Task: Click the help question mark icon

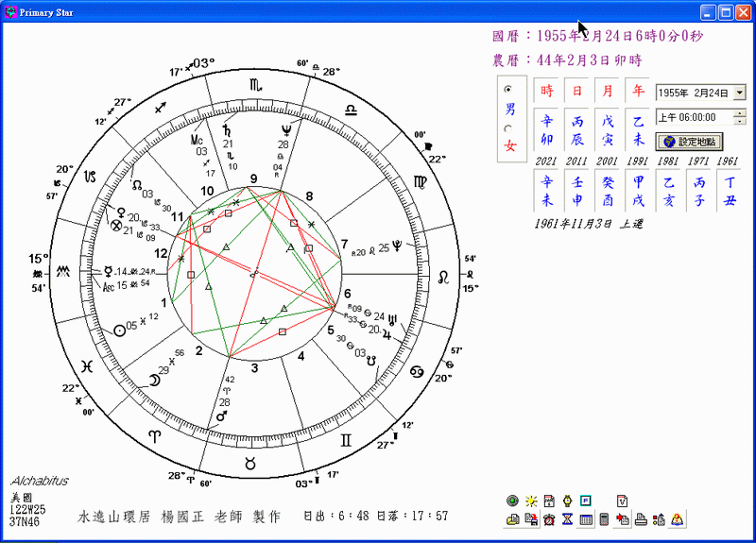Action: (677, 519)
